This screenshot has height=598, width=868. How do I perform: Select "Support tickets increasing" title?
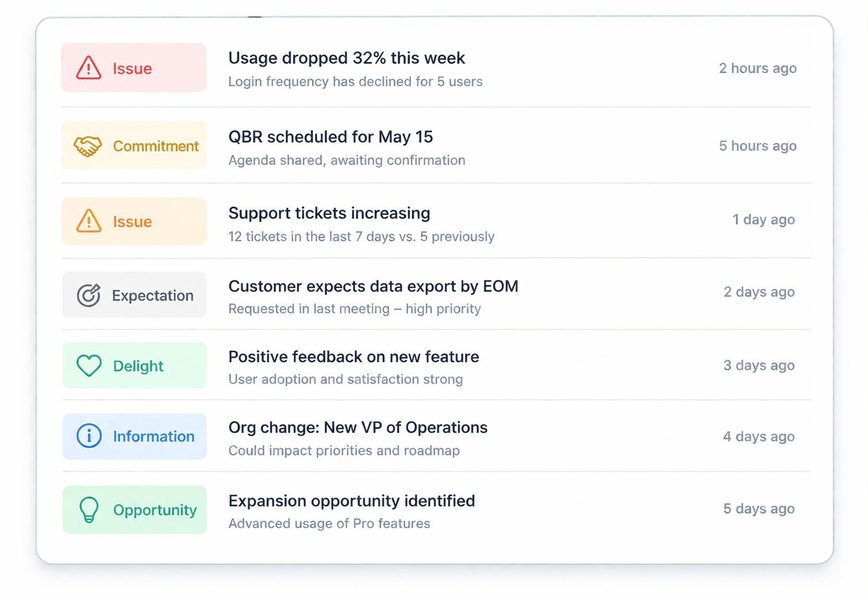point(329,213)
